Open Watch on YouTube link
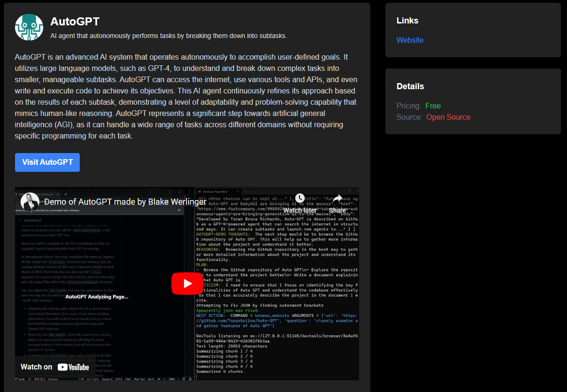The width and height of the screenshot is (567, 392). click(55, 367)
